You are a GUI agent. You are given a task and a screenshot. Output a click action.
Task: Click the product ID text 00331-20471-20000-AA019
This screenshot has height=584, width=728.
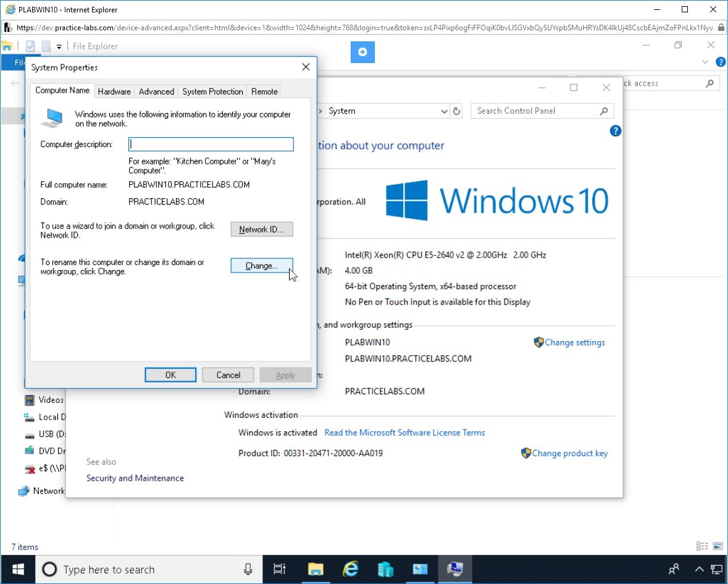click(333, 454)
